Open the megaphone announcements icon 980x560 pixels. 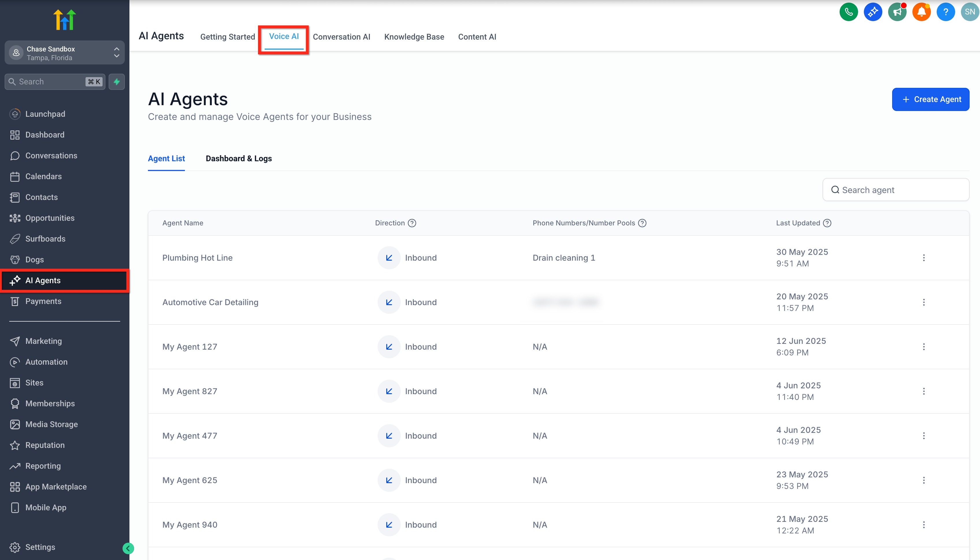pyautogui.click(x=897, y=12)
